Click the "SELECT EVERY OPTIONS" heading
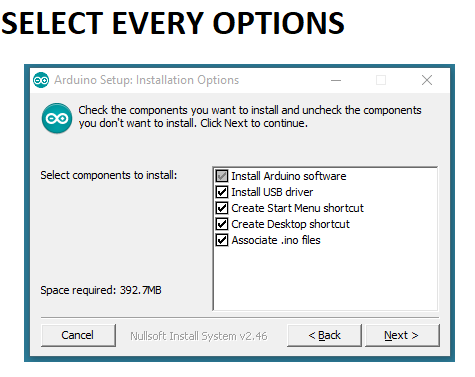The height and width of the screenshot is (377, 475). point(173,23)
